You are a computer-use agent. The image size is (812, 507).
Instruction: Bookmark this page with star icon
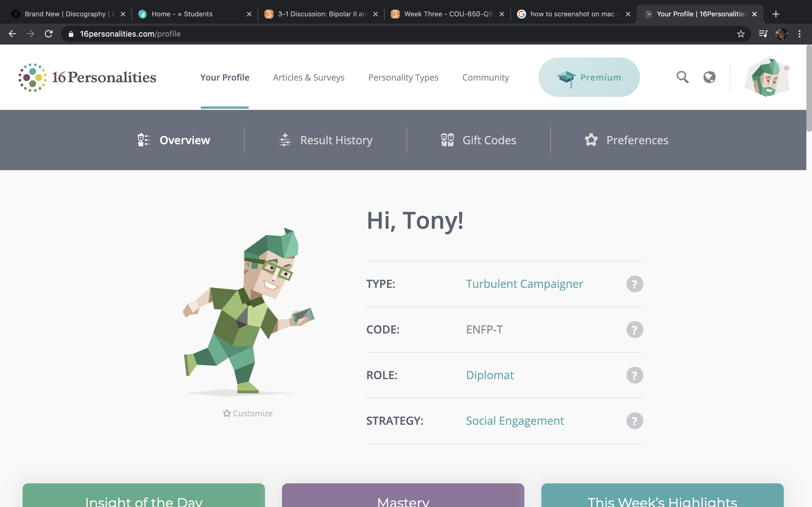pyautogui.click(x=741, y=34)
